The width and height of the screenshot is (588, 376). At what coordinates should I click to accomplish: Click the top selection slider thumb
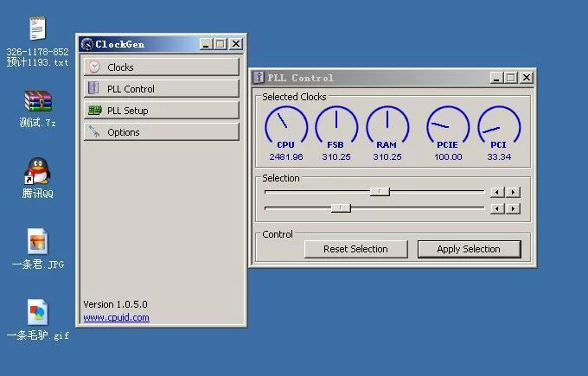[x=380, y=192]
